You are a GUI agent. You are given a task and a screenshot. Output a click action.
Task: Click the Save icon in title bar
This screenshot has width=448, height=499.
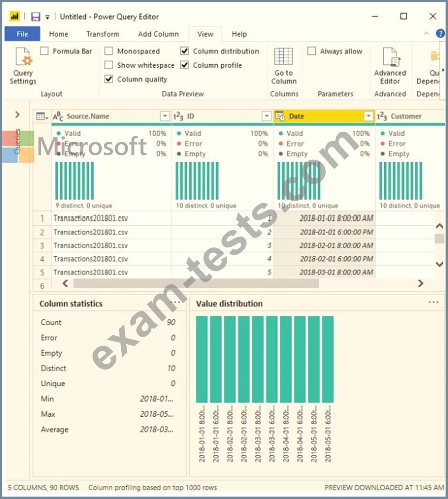click(36, 17)
